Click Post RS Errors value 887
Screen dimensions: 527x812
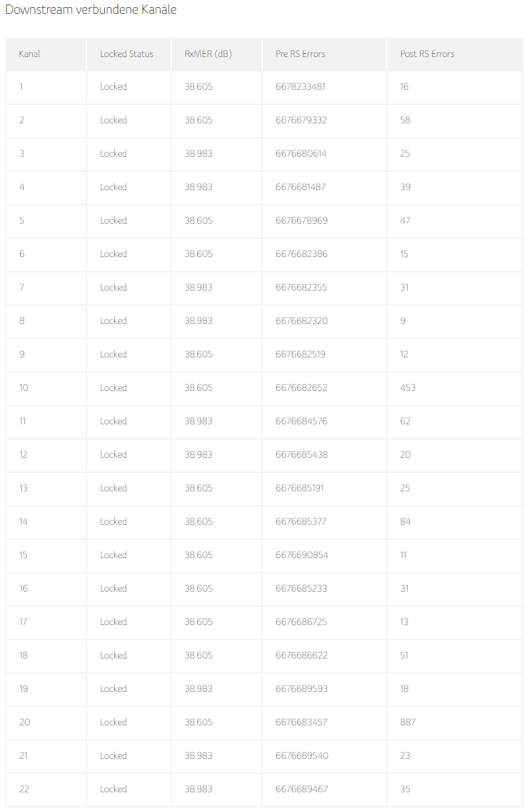click(x=408, y=722)
